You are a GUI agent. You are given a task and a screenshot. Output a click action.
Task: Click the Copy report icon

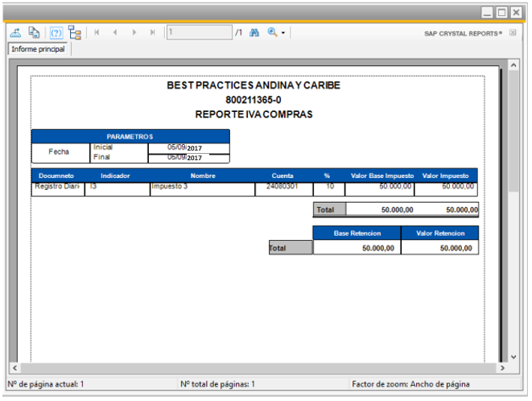click(x=35, y=33)
